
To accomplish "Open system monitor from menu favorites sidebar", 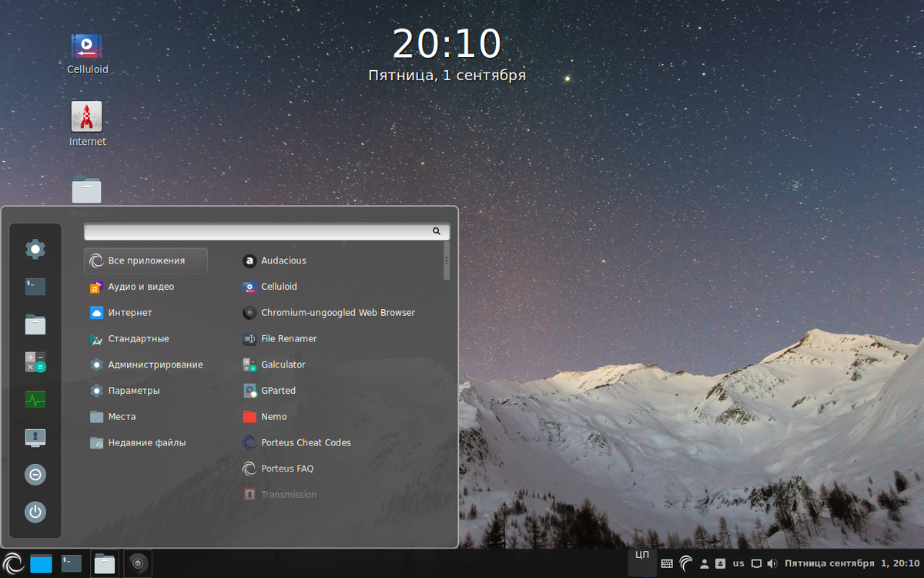I will 35,399.
